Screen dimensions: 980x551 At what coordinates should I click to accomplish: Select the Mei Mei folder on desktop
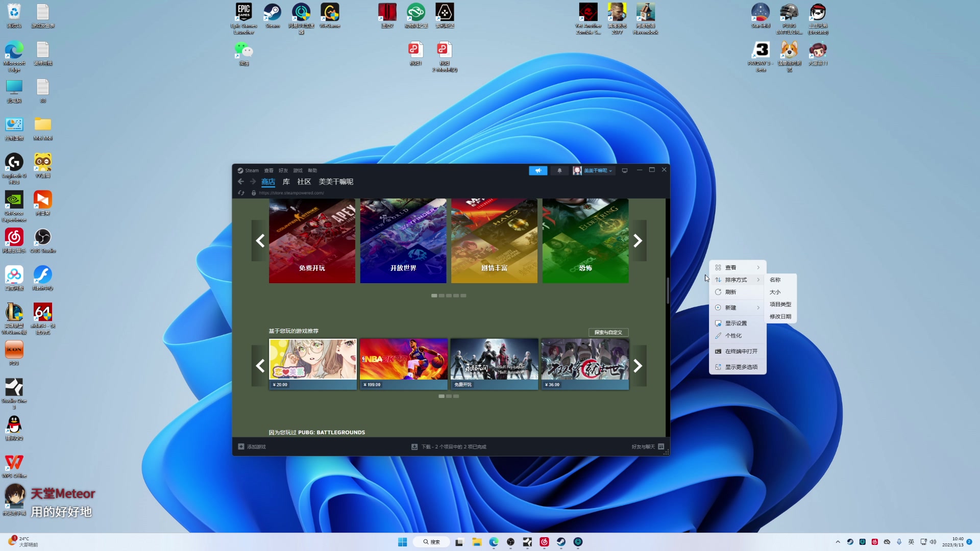[43, 128]
